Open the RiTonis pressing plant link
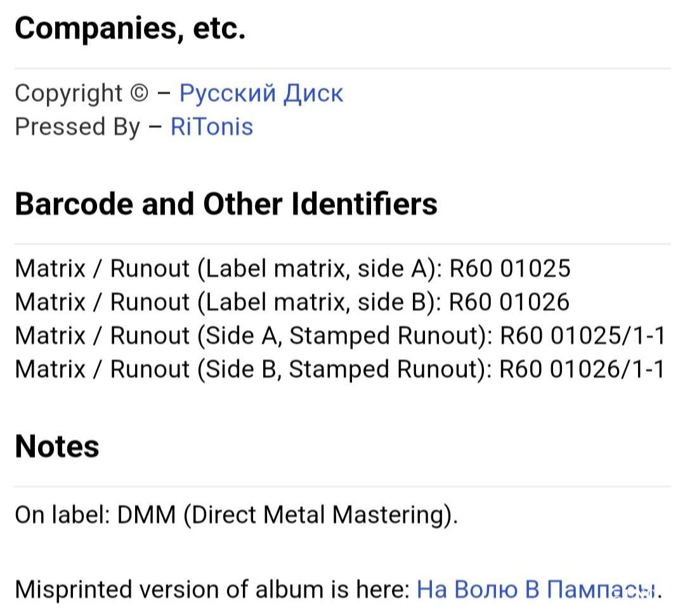Image resolution: width=685 pixels, height=616 pixels. 212,127
